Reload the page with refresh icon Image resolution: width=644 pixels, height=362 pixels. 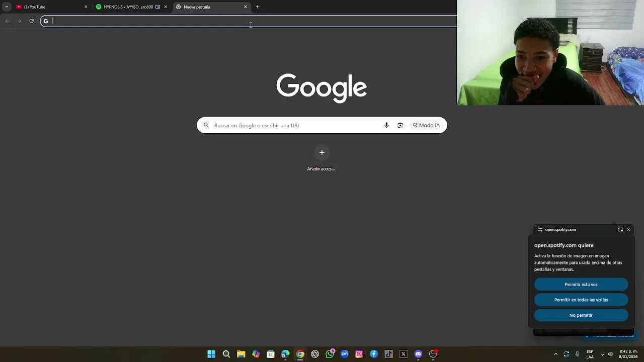[x=31, y=21]
